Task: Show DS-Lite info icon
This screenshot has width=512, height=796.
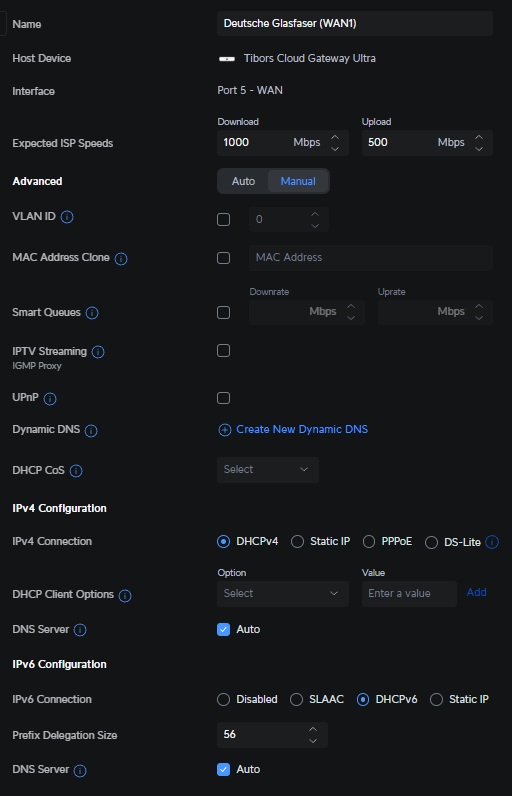Action: coord(492,542)
